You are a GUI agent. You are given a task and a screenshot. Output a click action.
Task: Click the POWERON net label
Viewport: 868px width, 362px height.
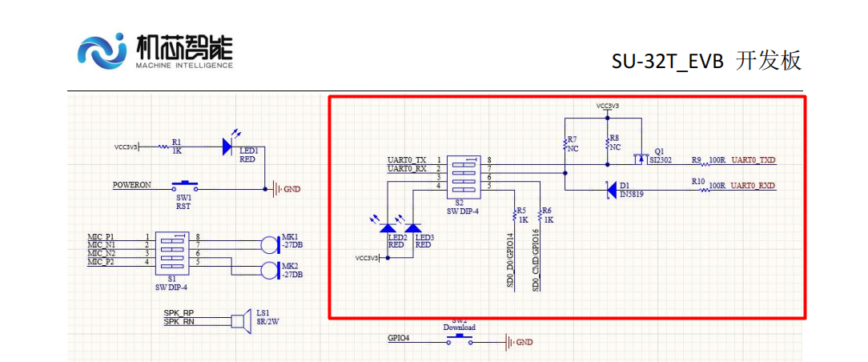tap(131, 185)
